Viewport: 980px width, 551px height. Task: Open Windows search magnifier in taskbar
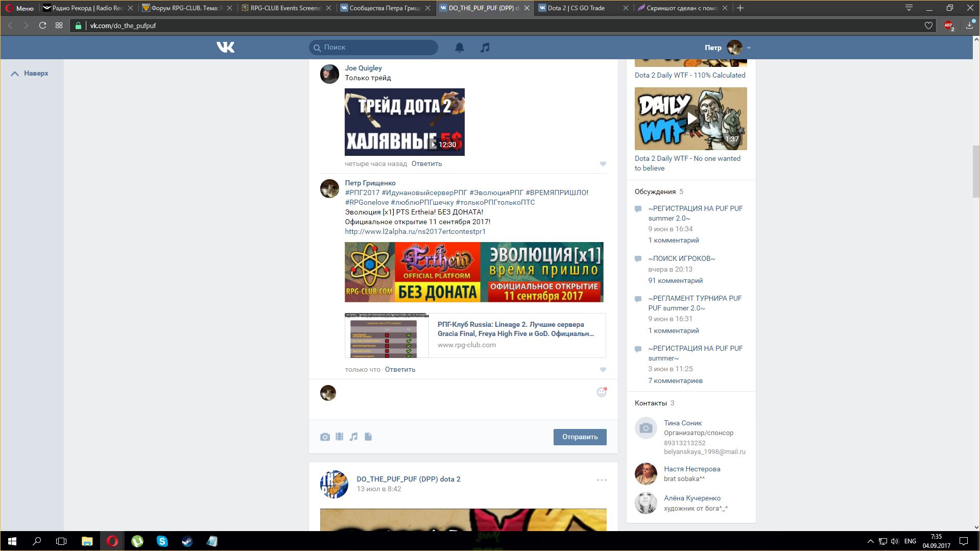[x=37, y=541]
